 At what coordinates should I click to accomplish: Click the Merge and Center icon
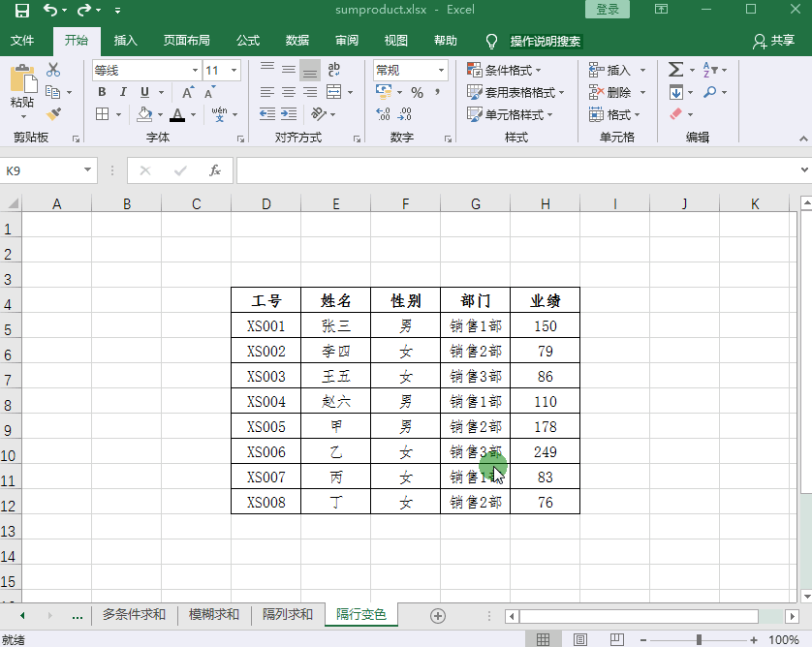point(334,92)
